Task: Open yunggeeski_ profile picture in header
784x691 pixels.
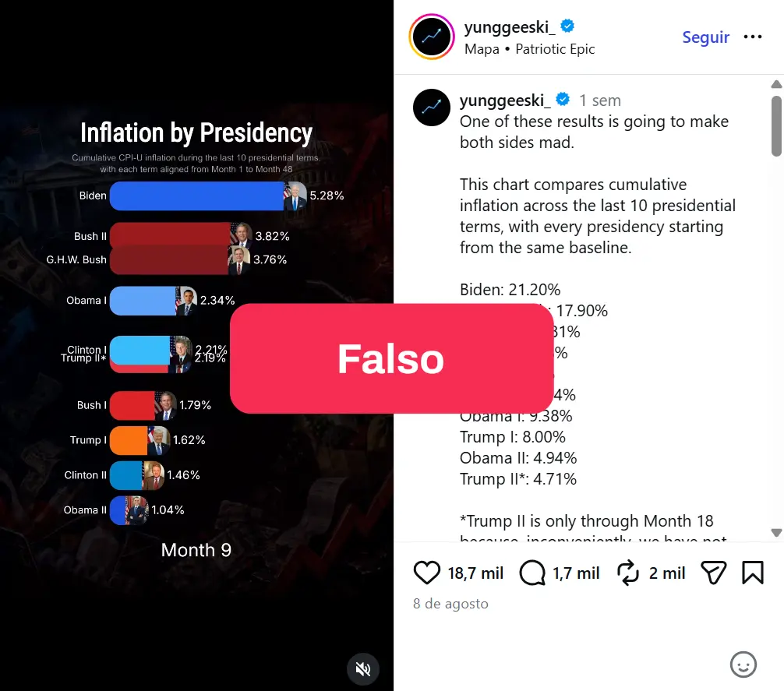Action: pyautogui.click(x=432, y=37)
